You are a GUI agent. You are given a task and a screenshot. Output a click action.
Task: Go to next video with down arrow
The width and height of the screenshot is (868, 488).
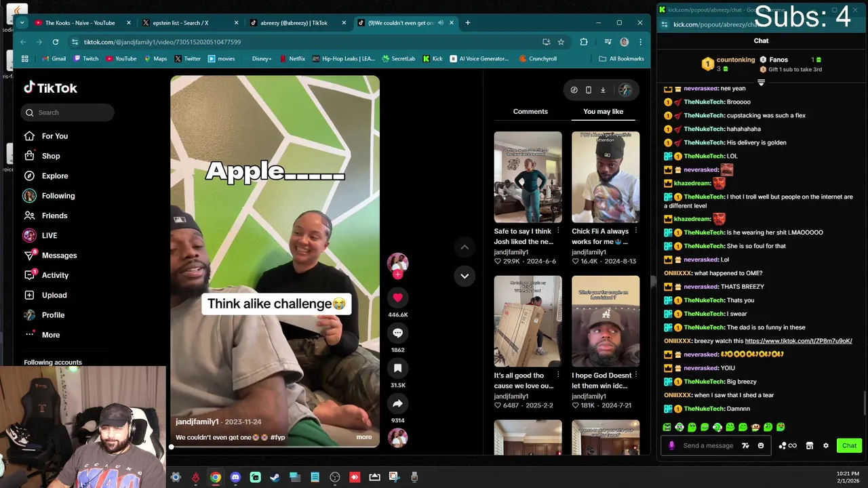tap(465, 276)
